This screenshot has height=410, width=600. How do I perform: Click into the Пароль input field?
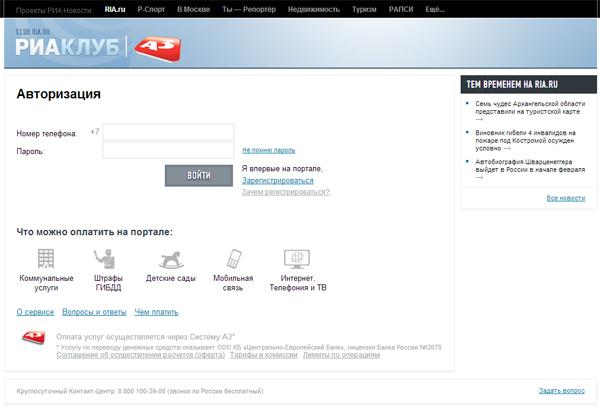tap(168, 150)
